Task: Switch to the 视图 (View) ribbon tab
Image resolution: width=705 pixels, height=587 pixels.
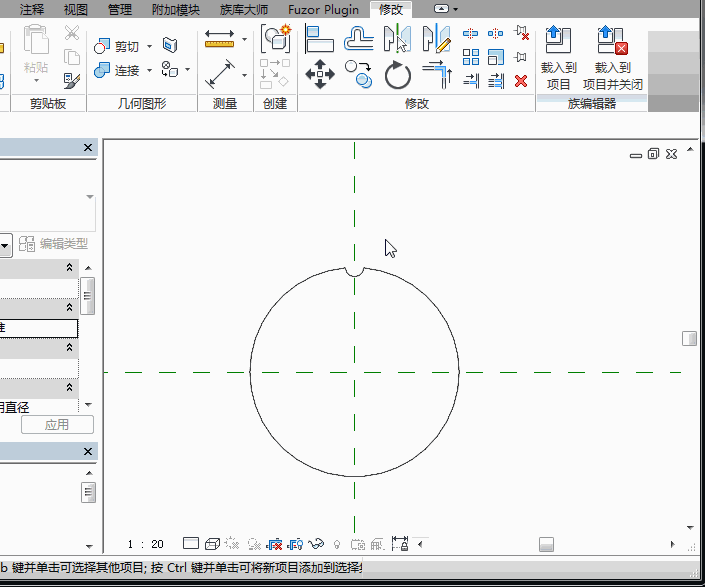Action: [76, 9]
